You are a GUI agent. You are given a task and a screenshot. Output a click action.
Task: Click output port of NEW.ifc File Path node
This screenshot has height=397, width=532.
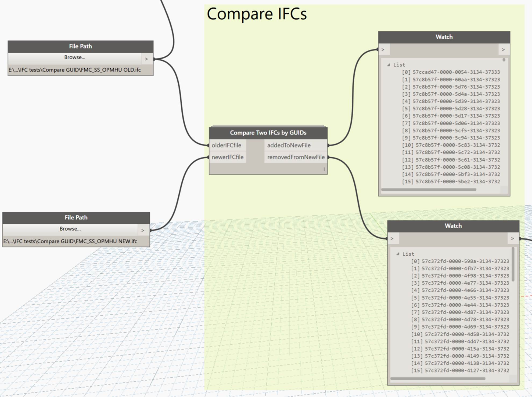pyautogui.click(x=143, y=230)
